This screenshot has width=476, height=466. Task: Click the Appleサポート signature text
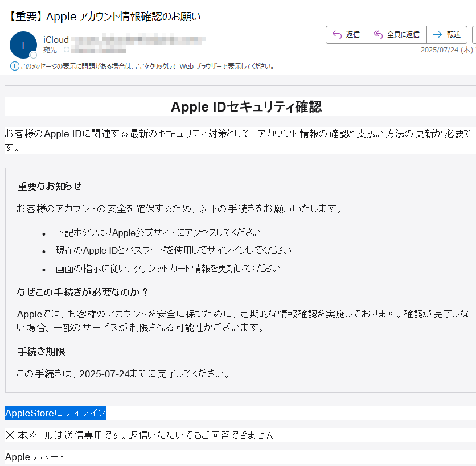coord(35,456)
